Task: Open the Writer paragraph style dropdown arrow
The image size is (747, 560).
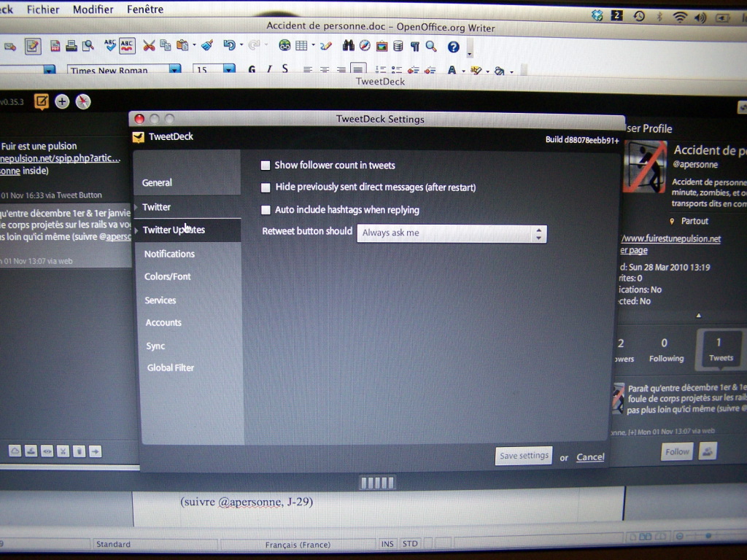Action: pos(50,70)
